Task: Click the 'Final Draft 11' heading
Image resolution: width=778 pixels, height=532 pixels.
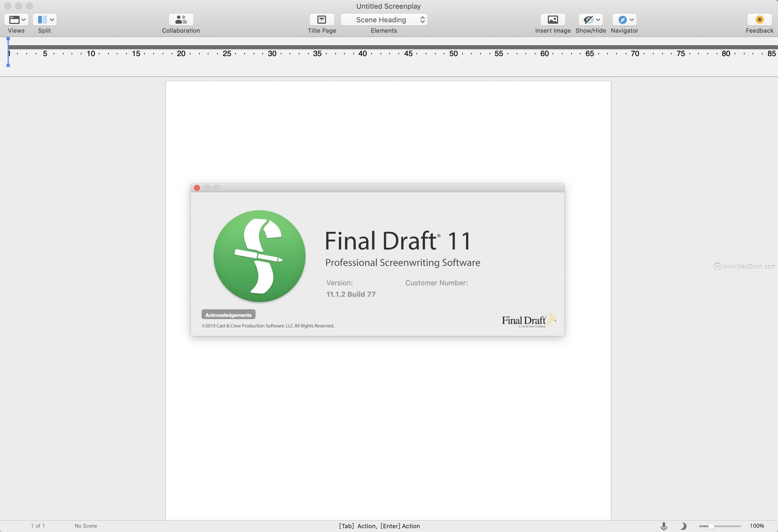Action: (398, 241)
